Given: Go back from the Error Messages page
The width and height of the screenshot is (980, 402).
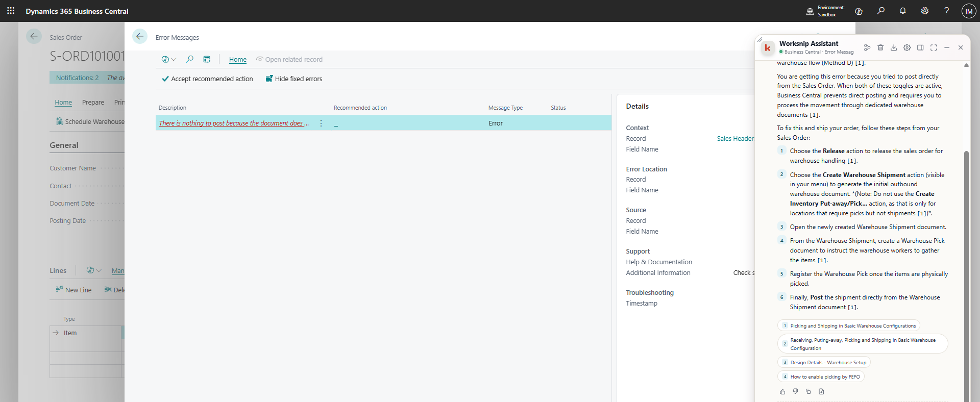Looking at the screenshot, I should 139,37.
